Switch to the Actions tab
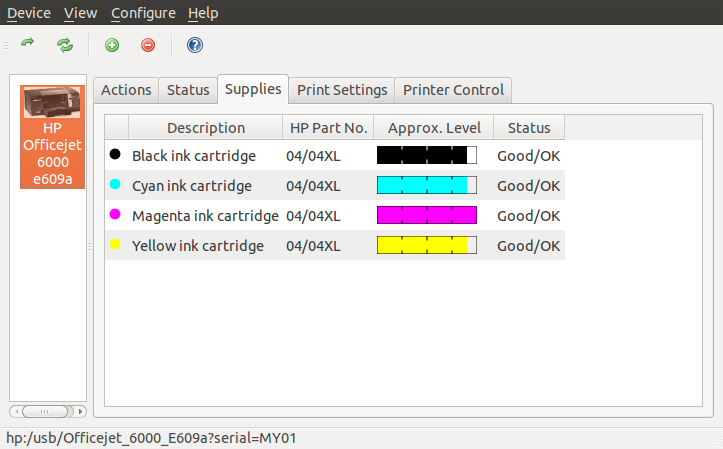The width and height of the screenshot is (723, 449). (x=126, y=90)
